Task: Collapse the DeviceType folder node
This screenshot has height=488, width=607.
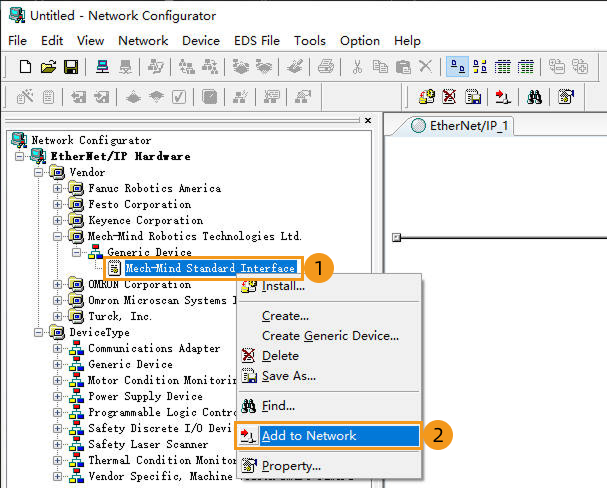Action: pyautogui.click(x=38, y=332)
